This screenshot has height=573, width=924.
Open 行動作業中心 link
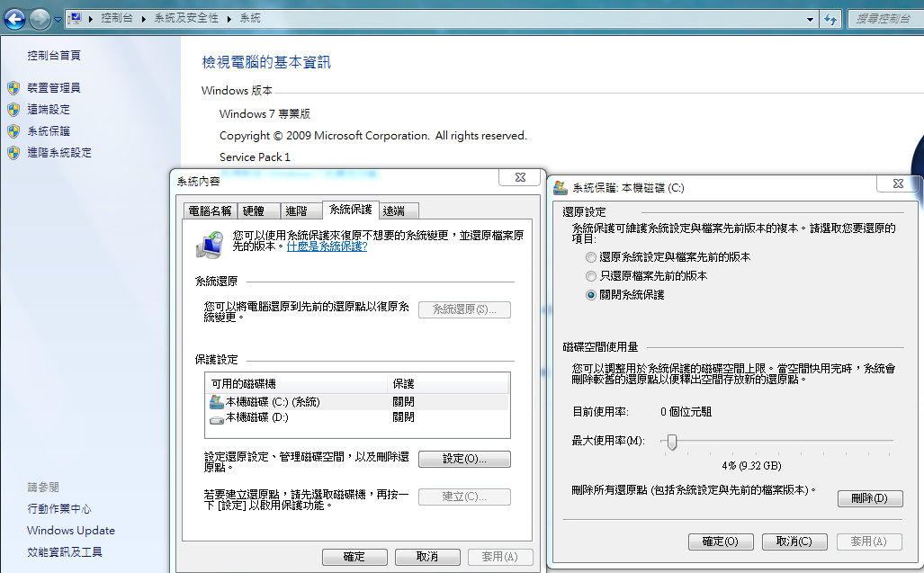(58, 509)
